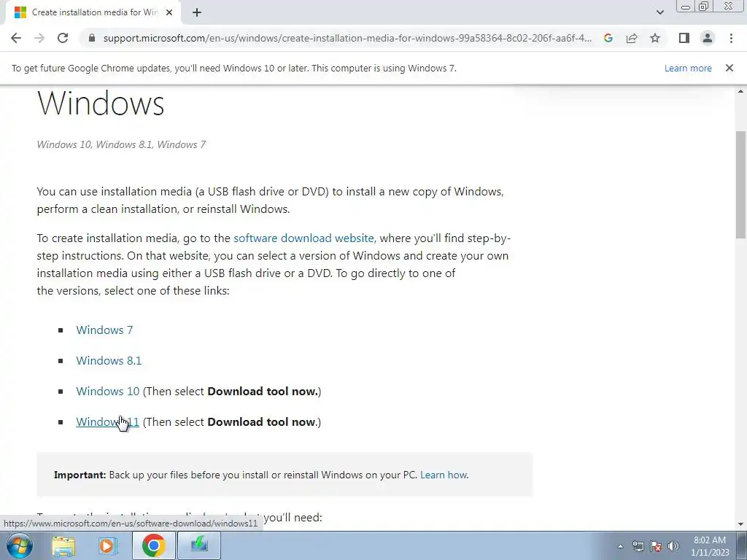Image resolution: width=747 pixels, height=560 pixels.
Task: Open the Chrome profile avatar menu
Action: pyautogui.click(x=708, y=38)
